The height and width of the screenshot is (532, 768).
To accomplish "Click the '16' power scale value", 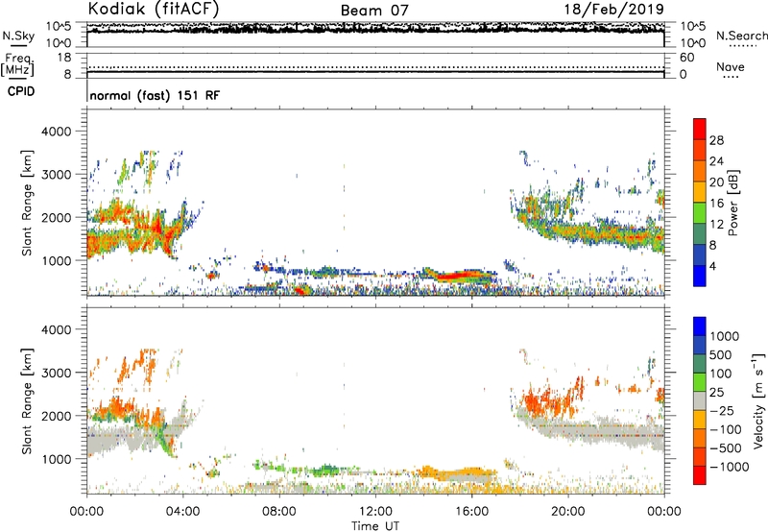I will coord(716,204).
